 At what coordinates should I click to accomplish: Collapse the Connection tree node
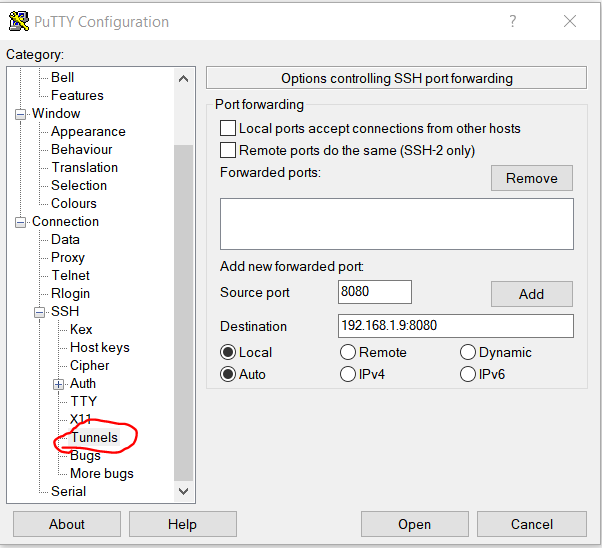click(x=20, y=222)
